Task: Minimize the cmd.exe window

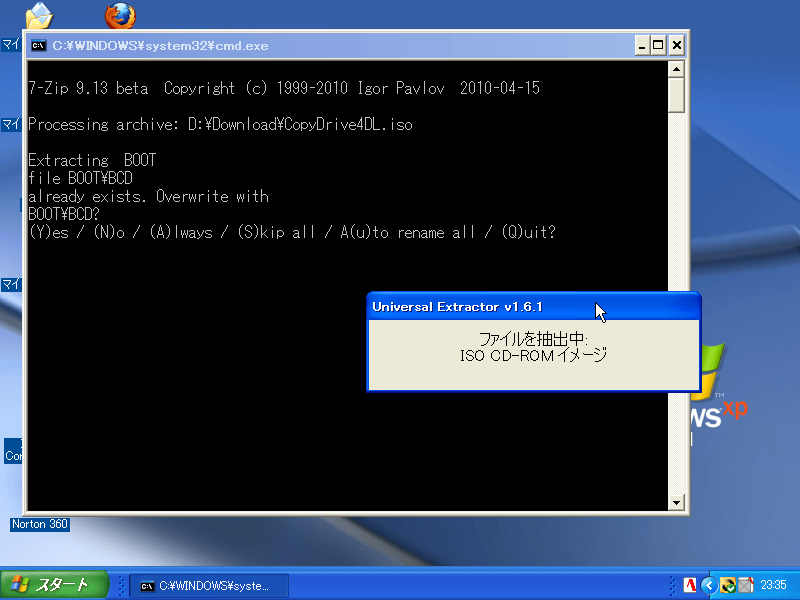Action: pyautogui.click(x=642, y=46)
